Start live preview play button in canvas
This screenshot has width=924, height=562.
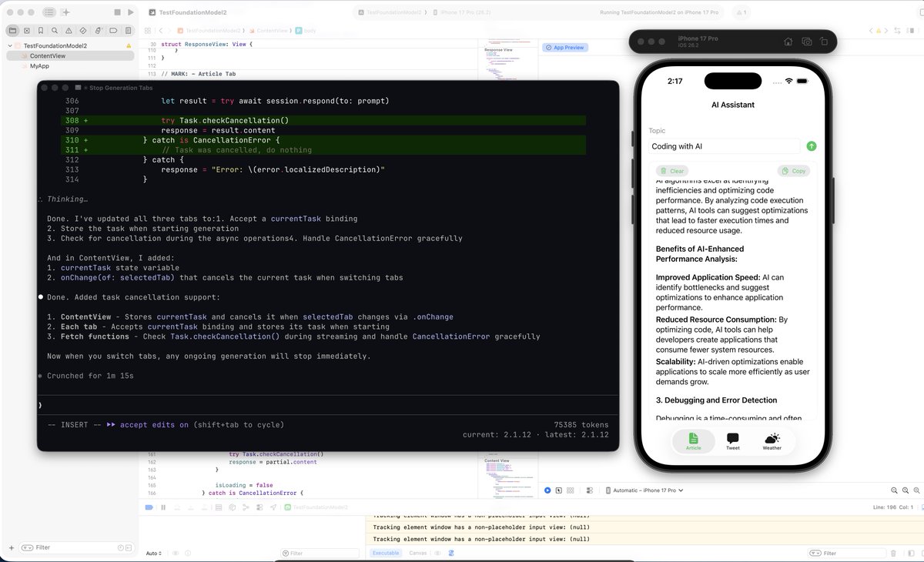547,490
